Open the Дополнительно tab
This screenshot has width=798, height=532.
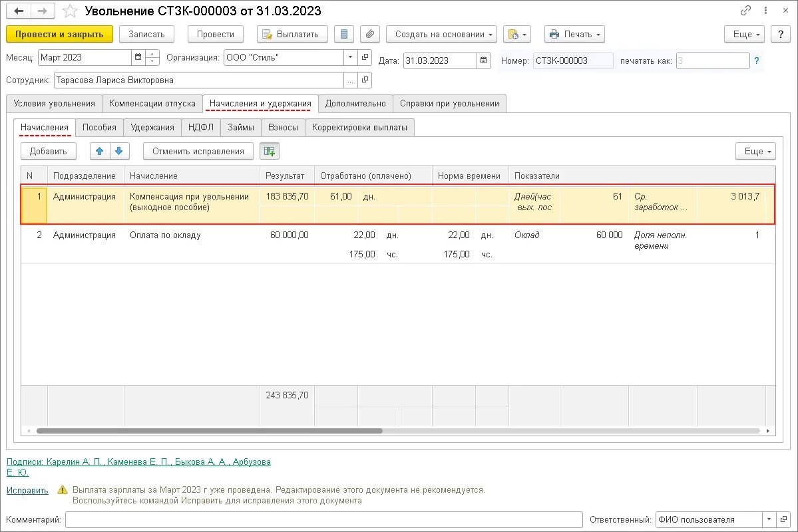click(x=356, y=103)
